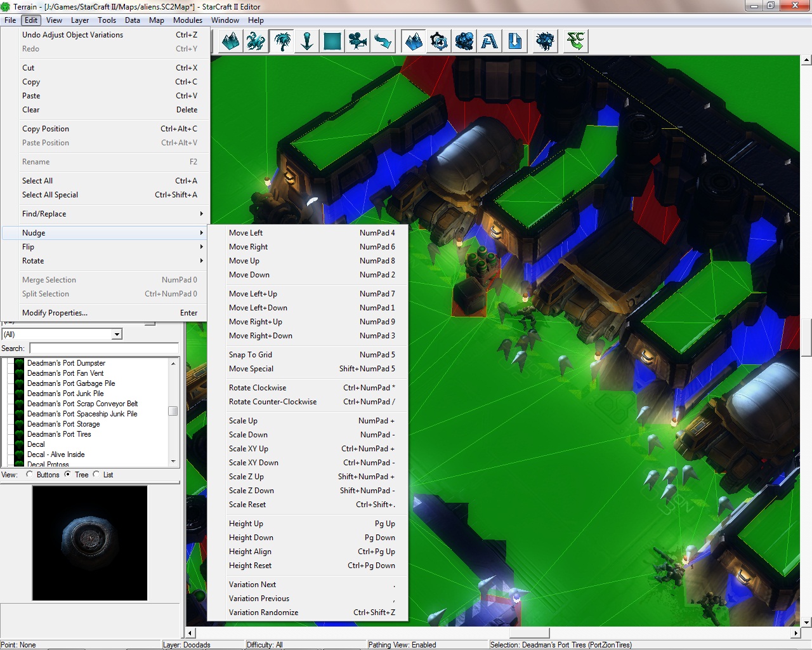Image resolution: width=812 pixels, height=650 pixels.
Task: Activate the Regions layer square icon
Action: coord(332,42)
